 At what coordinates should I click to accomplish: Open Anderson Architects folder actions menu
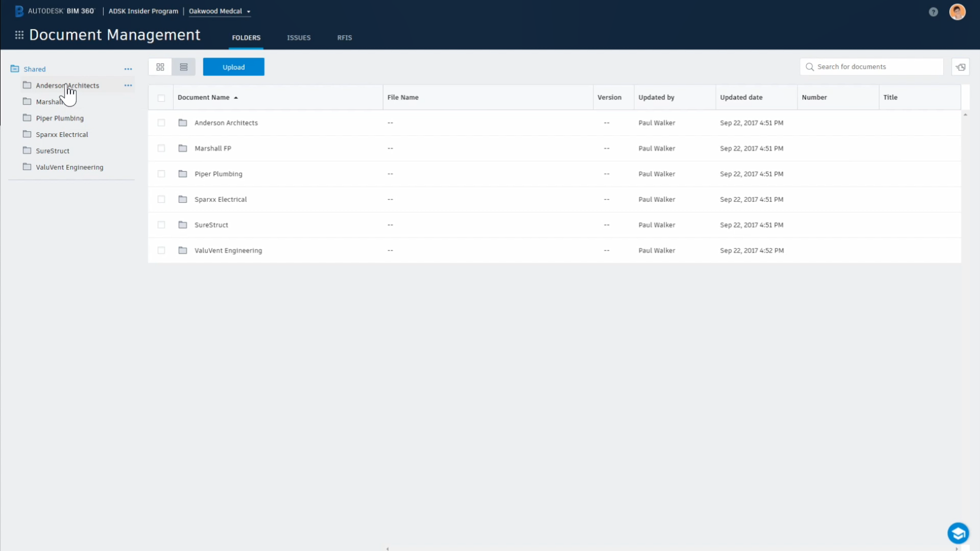point(128,85)
